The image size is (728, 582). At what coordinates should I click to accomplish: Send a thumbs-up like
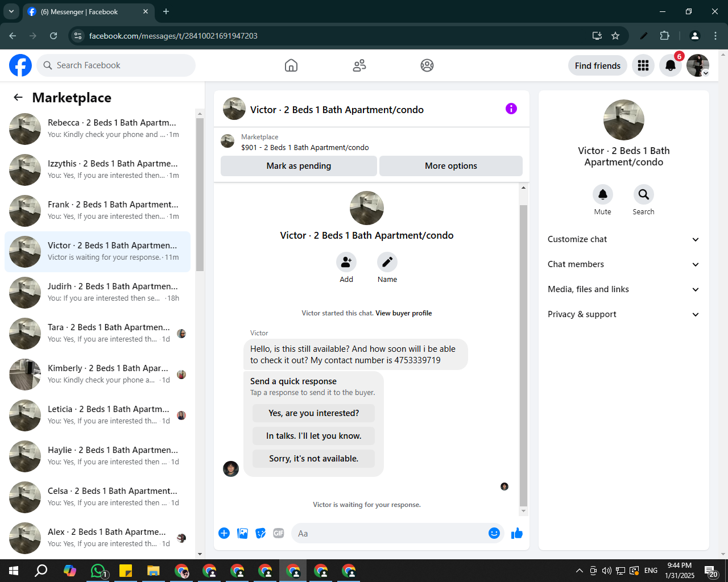(x=517, y=533)
